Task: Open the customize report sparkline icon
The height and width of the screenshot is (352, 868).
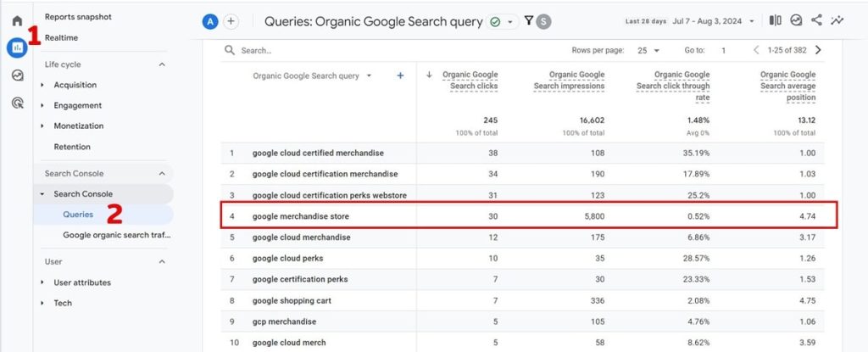Action: [x=837, y=20]
